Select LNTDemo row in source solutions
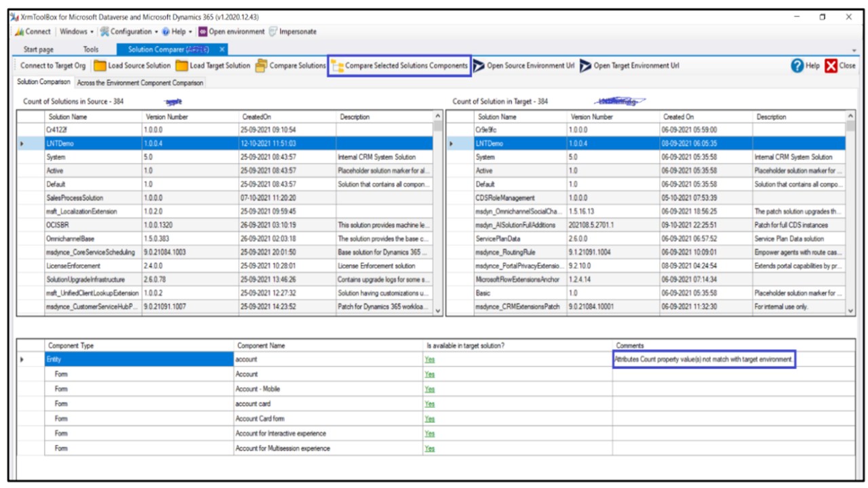 tap(224, 144)
